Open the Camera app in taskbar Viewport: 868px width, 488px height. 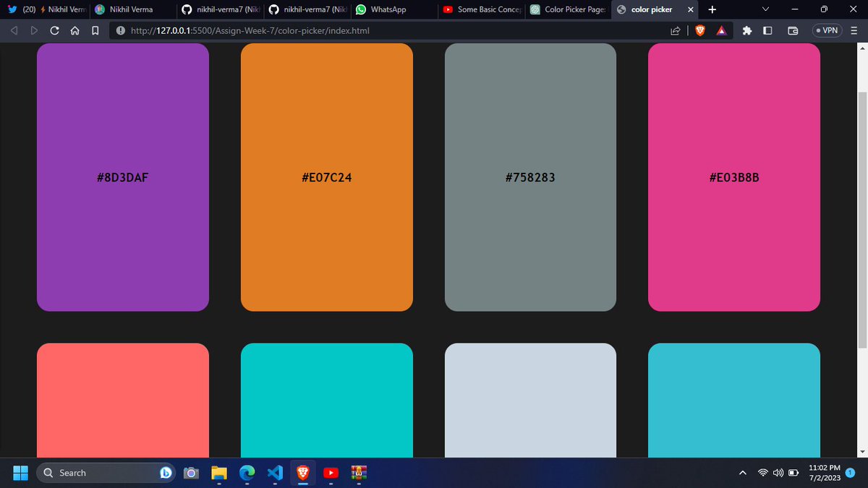(x=191, y=473)
